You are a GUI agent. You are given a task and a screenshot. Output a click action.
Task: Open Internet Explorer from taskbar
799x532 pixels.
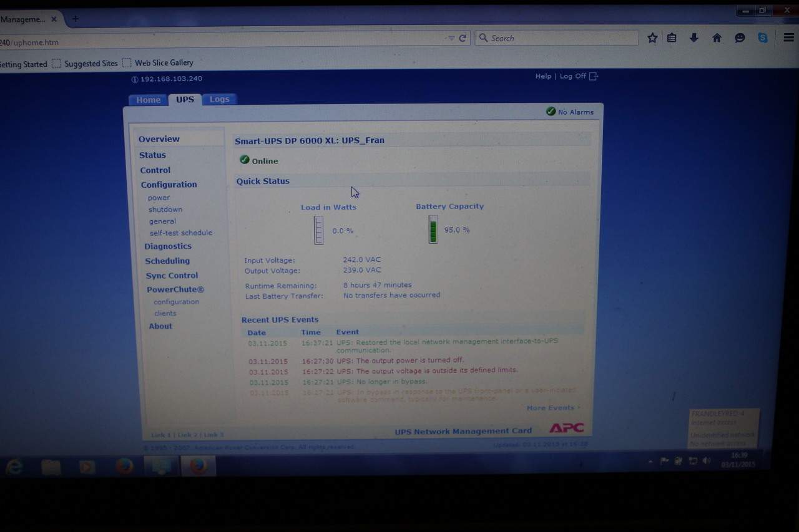[15, 466]
